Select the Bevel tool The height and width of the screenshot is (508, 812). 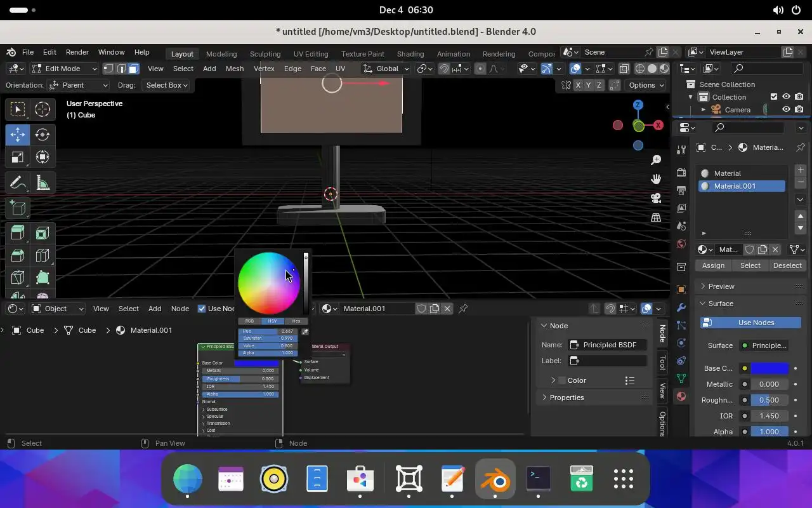coord(18,255)
